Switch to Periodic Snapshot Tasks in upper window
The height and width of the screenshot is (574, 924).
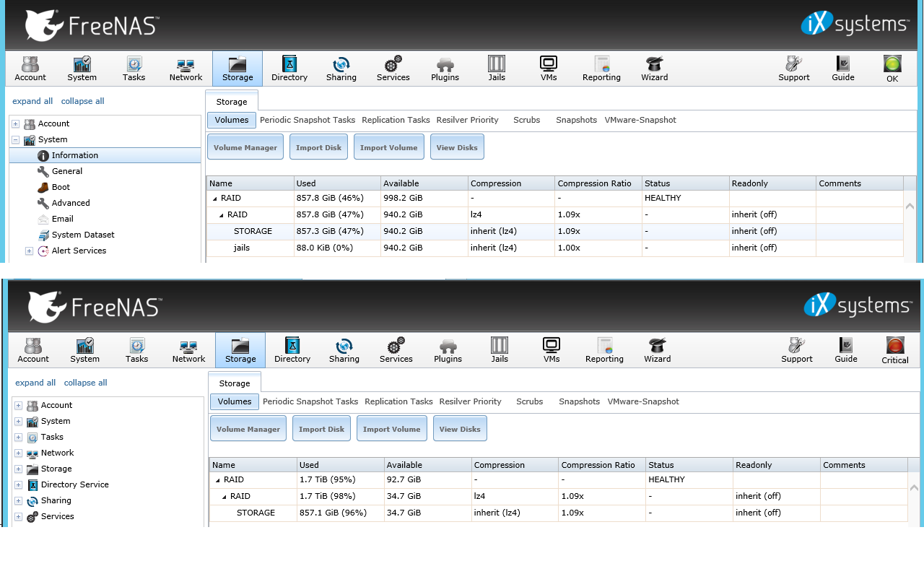(x=308, y=120)
